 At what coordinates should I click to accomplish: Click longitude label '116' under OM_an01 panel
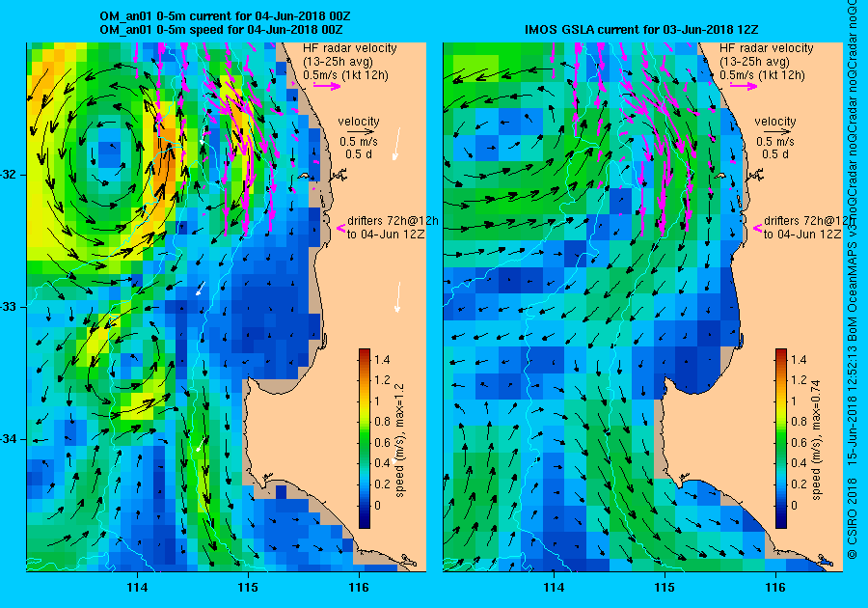[359, 588]
